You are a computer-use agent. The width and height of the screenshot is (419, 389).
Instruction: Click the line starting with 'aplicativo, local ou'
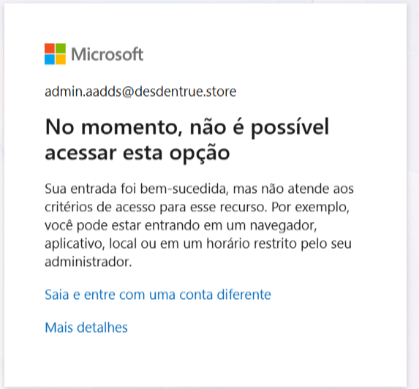(x=198, y=244)
